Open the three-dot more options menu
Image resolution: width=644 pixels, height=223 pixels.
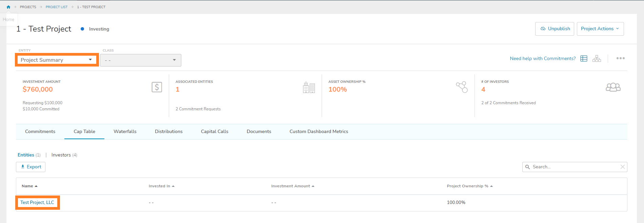pos(620,58)
